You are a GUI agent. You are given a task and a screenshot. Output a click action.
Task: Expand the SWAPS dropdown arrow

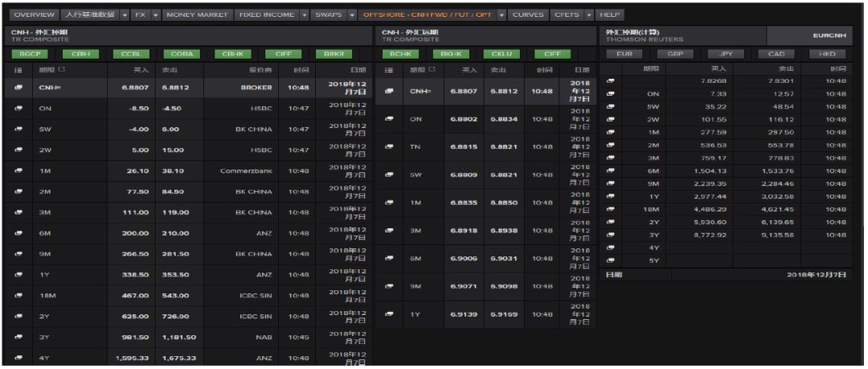(x=352, y=15)
